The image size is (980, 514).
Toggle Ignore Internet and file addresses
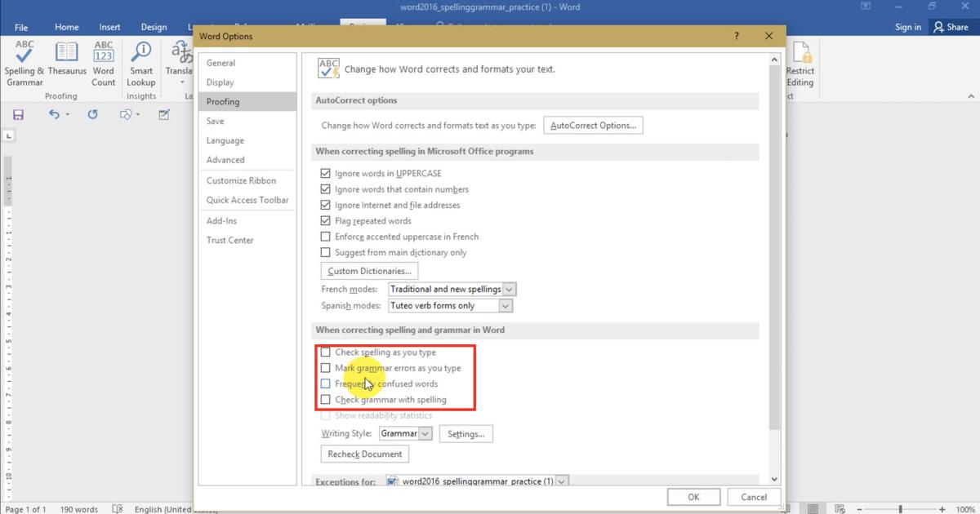(325, 205)
